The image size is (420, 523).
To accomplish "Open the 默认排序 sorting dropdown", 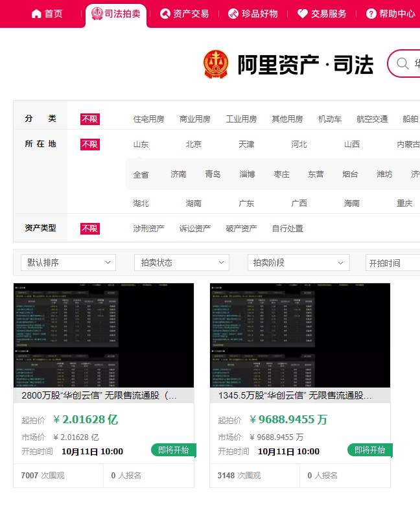I will pos(69,262).
